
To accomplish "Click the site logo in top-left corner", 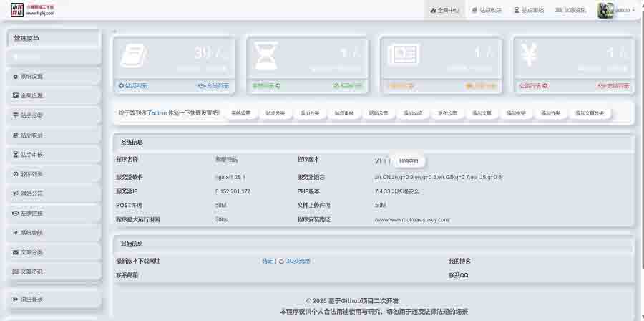I will [16, 9].
